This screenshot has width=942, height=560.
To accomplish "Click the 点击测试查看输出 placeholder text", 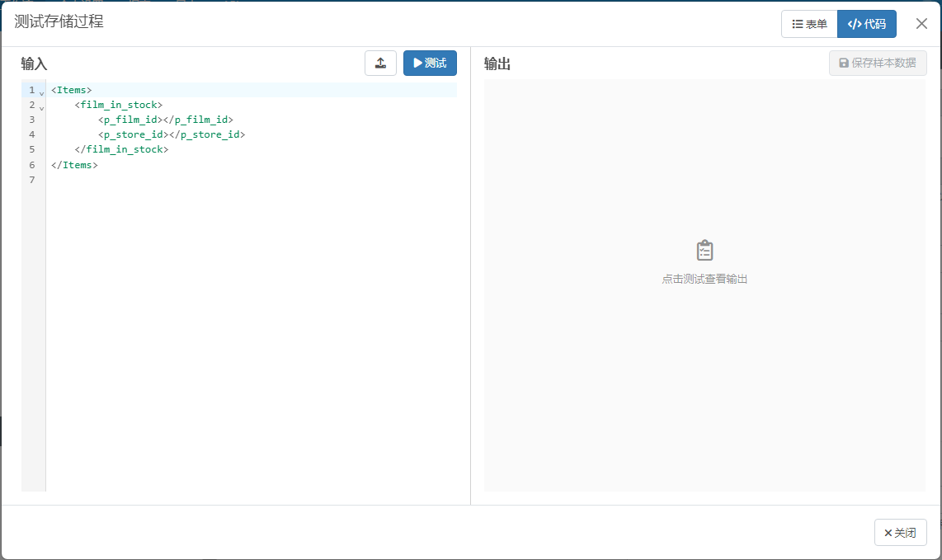I will point(704,279).
